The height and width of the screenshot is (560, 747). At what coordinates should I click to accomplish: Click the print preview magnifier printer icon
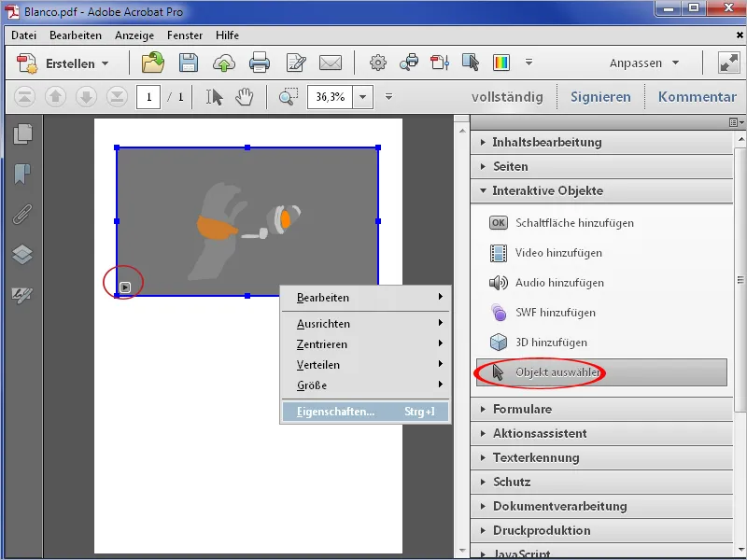click(409, 63)
